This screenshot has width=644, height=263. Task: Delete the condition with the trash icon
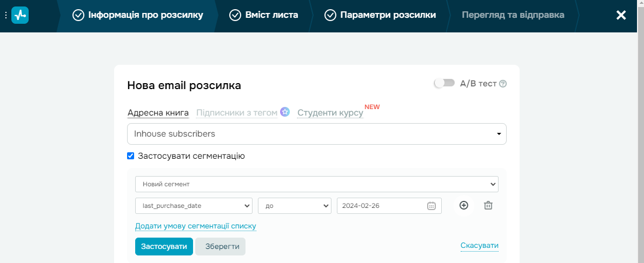[488, 206]
